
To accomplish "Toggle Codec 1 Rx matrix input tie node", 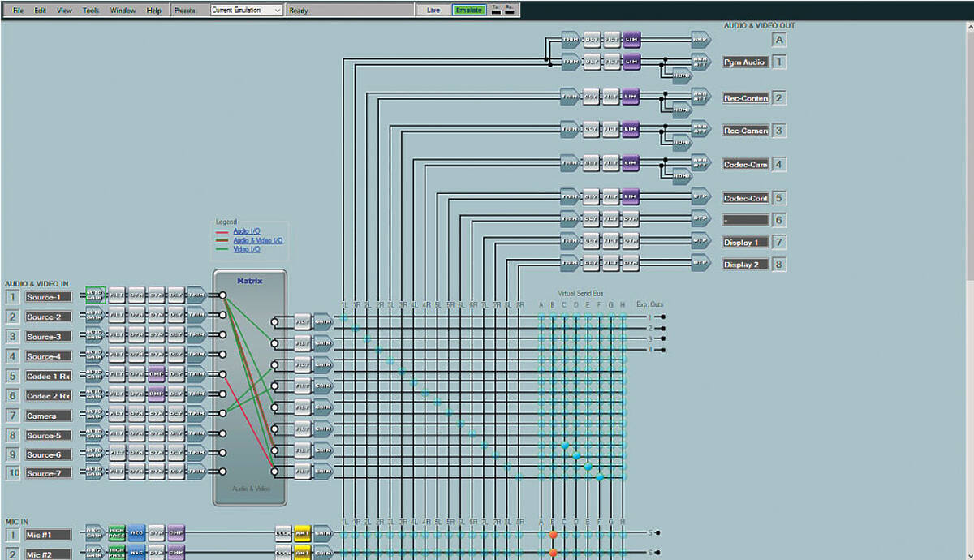I will click(222, 375).
